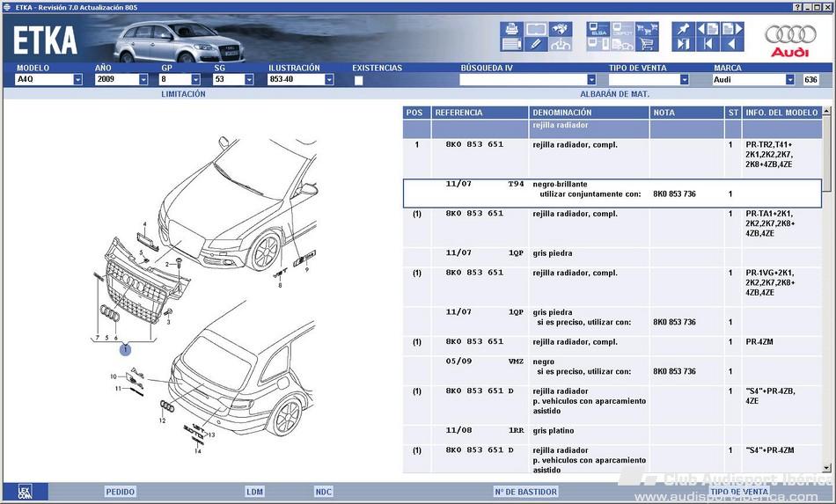Viewport: 836px width, 504px height.
Task: Jump to first entry with skip-back icon
Action: 708,44
